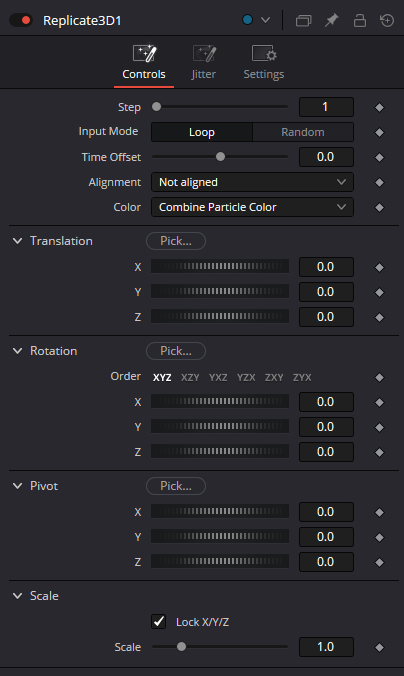The width and height of the screenshot is (404, 676).
Task: Open the Color dropdown Combine Particle Color
Action: 252,207
